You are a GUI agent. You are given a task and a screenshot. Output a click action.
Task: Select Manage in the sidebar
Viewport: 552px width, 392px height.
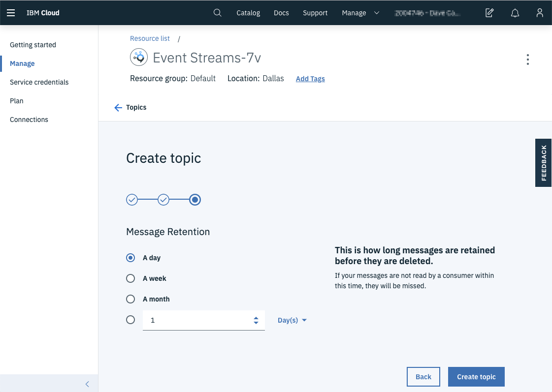pyautogui.click(x=22, y=63)
